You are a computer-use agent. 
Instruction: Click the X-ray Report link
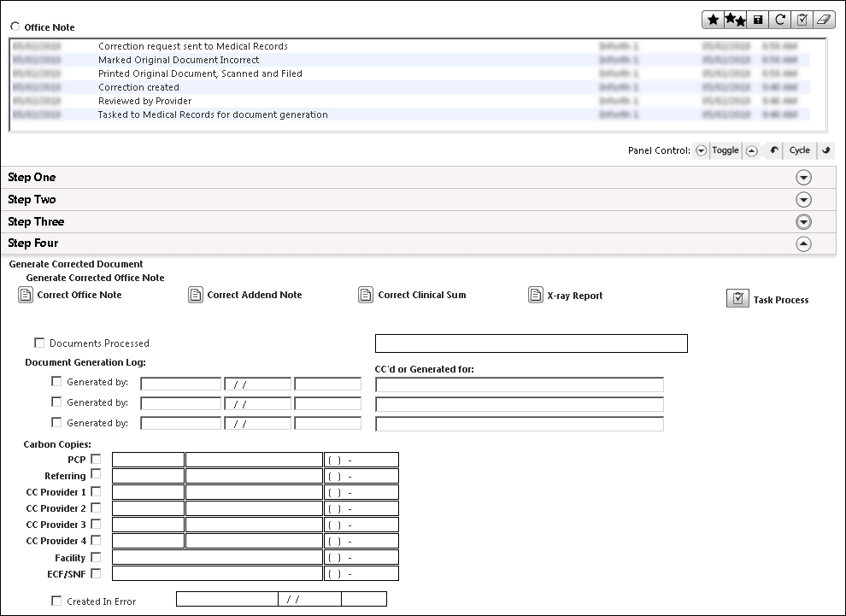[574, 296]
